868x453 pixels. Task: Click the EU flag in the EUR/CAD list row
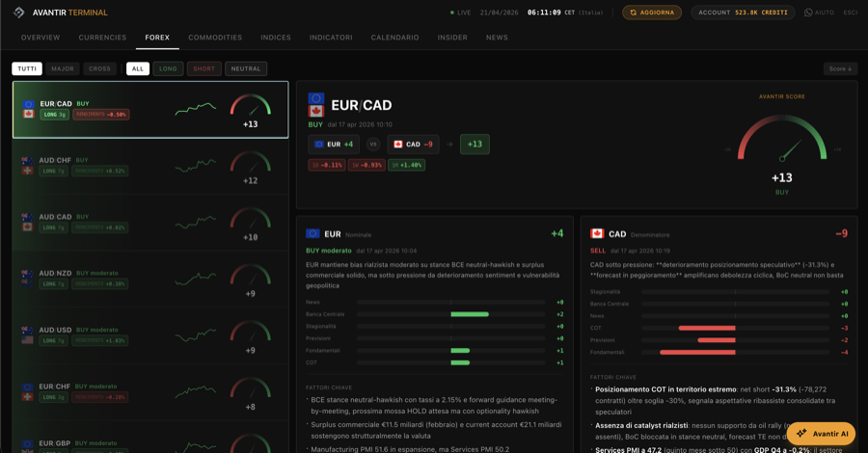[x=29, y=104]
